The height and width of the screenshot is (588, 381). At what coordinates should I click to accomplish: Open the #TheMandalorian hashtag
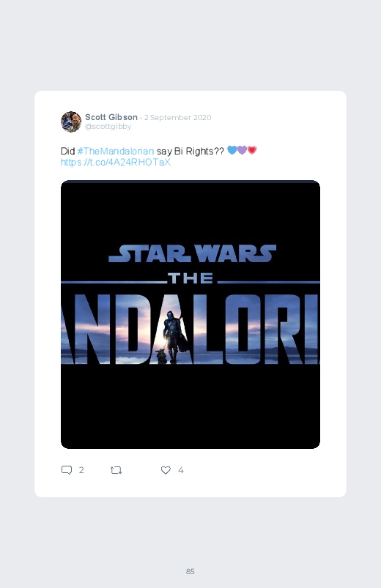point(116,151)
